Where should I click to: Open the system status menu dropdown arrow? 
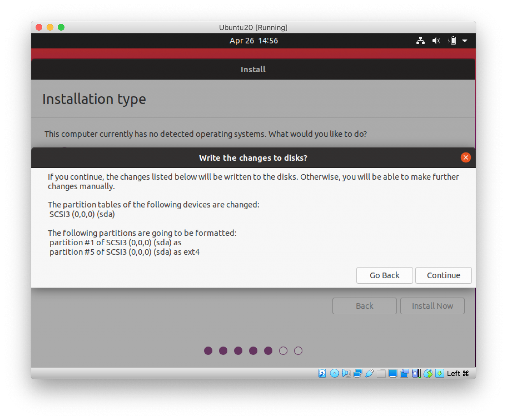(x=465, y=41)
